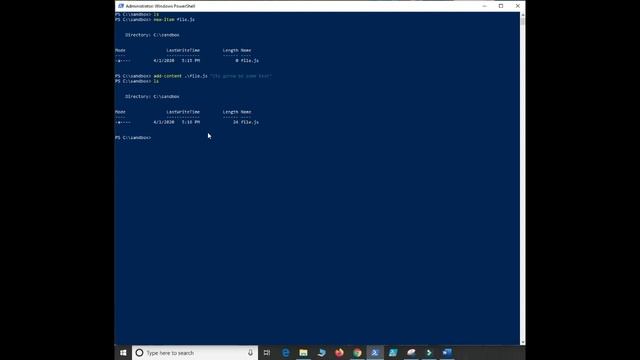640x360 pixels.
Task: Open Task View from the taskbar
Action: pos(267,353)
